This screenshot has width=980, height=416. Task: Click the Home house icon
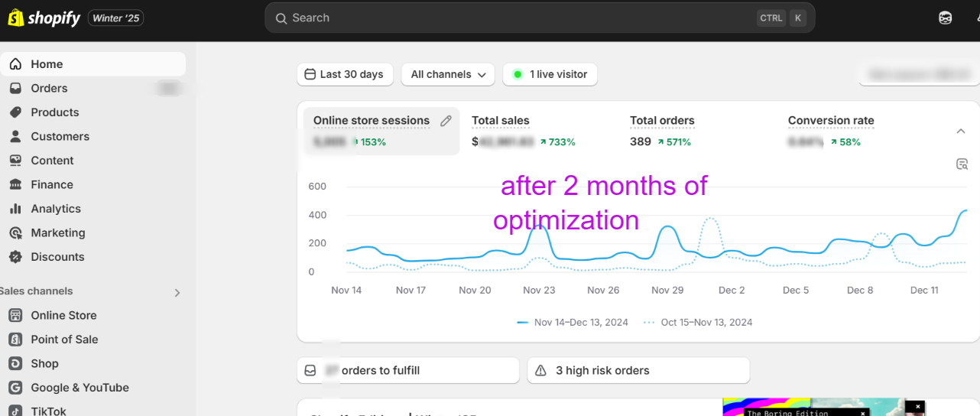click(x=15, y=64)
